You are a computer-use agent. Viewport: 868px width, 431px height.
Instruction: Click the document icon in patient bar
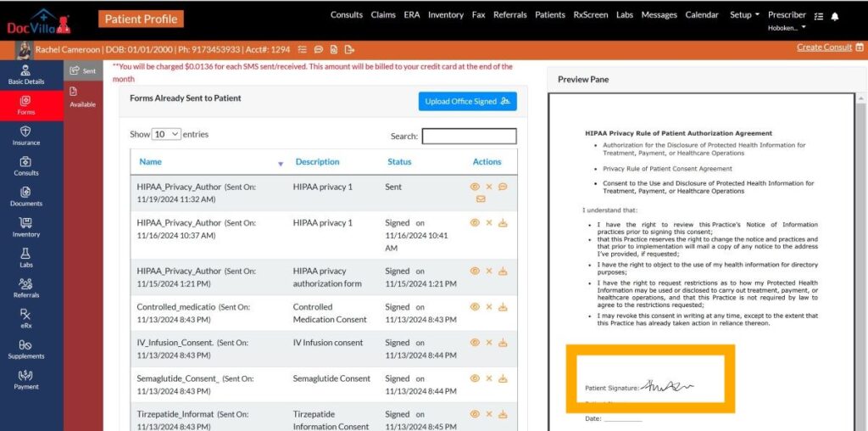[x=334, y=49]
